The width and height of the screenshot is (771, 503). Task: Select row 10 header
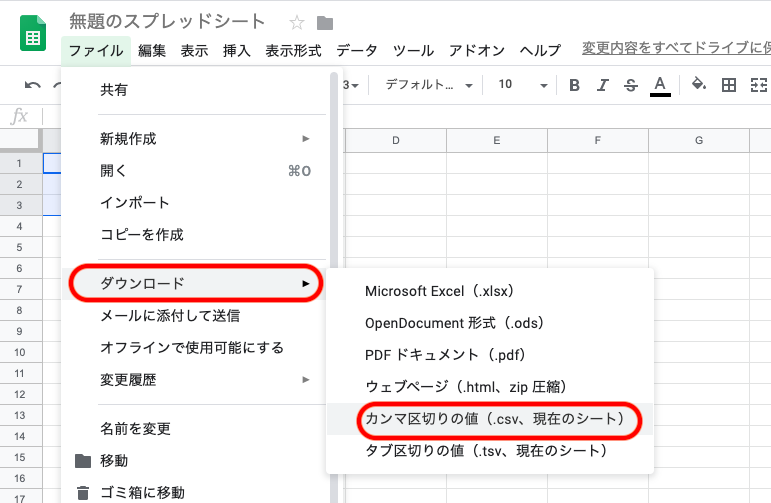coord(21,352)
